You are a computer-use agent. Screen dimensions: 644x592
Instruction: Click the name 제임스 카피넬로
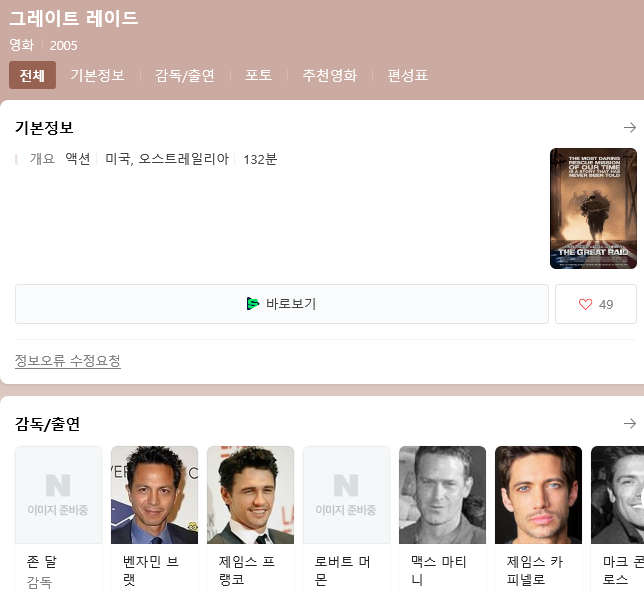[535, 571]
